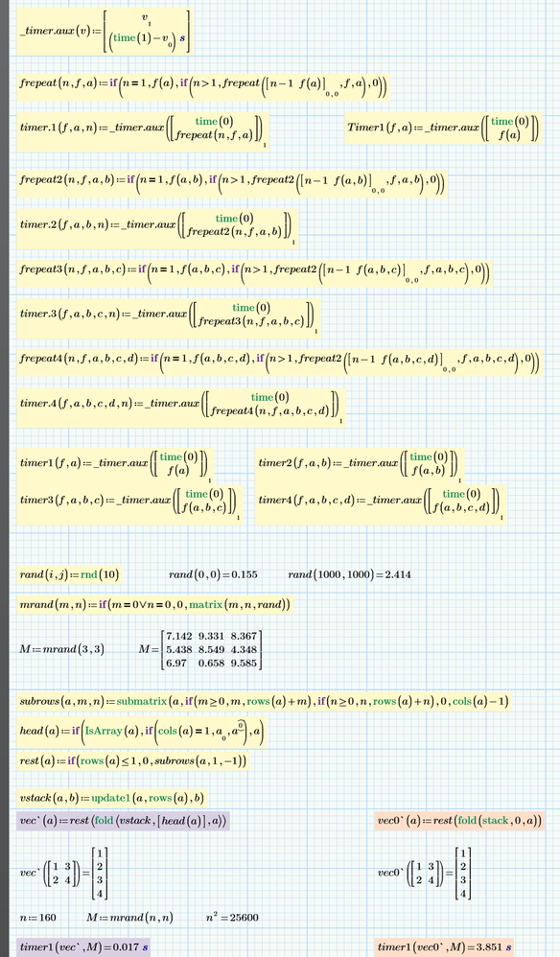The height and width of the screenshot is (957, 560).
Task: Click the timer4(f,a,b,c,d) definition
Action: 380,503
